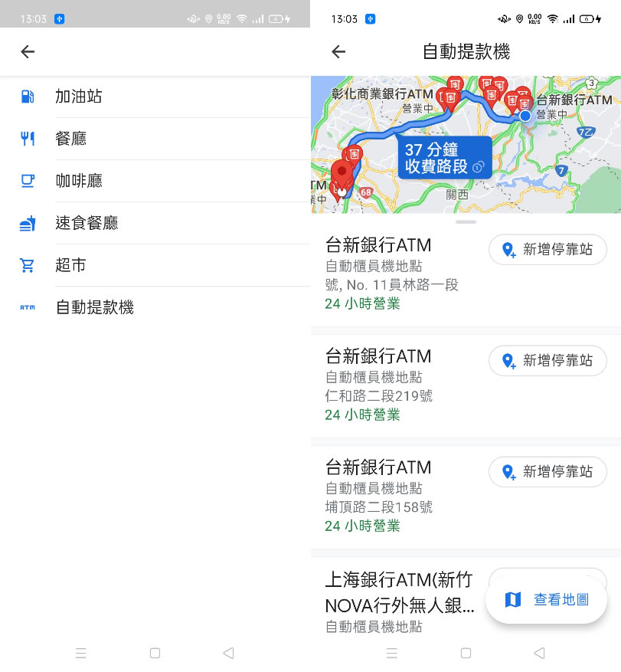Tap the 37 分鐘 收費路段 route label
The width and height of the screenshot is (621, 672).
(x=445, y=158)
